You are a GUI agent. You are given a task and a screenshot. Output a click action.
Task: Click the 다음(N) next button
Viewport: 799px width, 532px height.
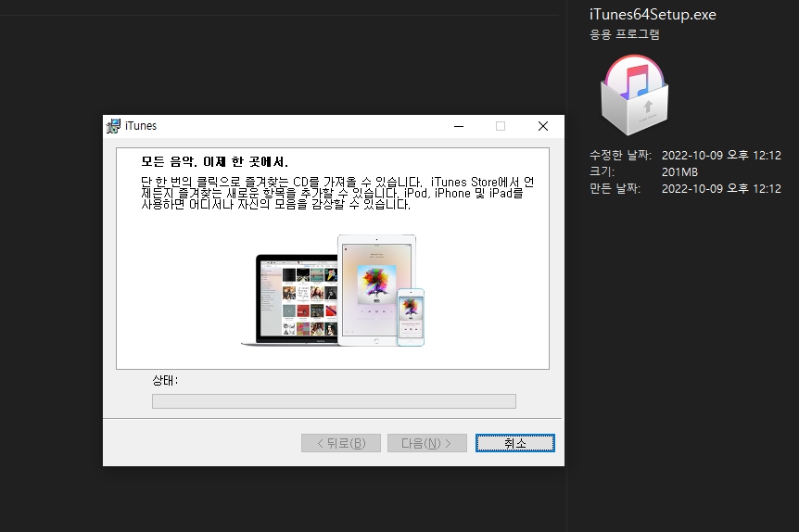click(426, 443)
